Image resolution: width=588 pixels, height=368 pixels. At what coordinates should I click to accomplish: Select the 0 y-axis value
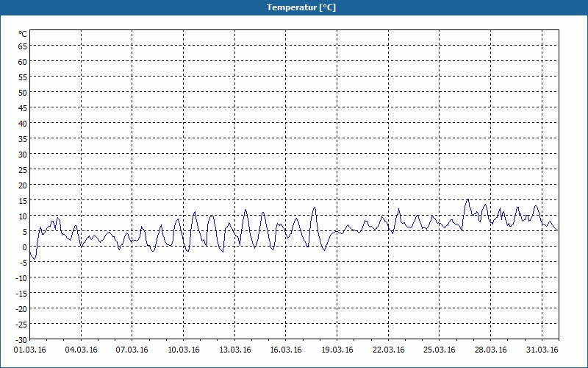pyautogui.click(x=25, y=247)
